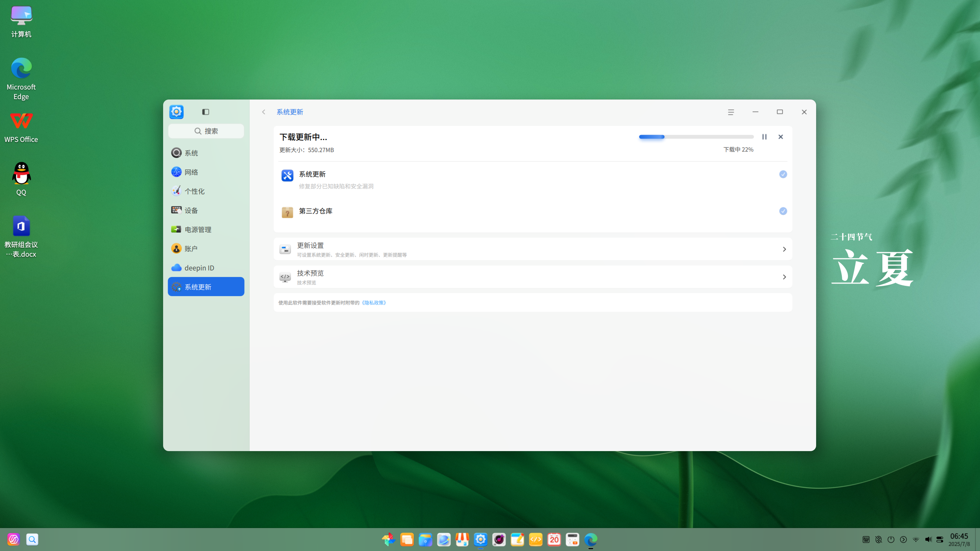Open the taskbar search magnifier

click(32, 540)
